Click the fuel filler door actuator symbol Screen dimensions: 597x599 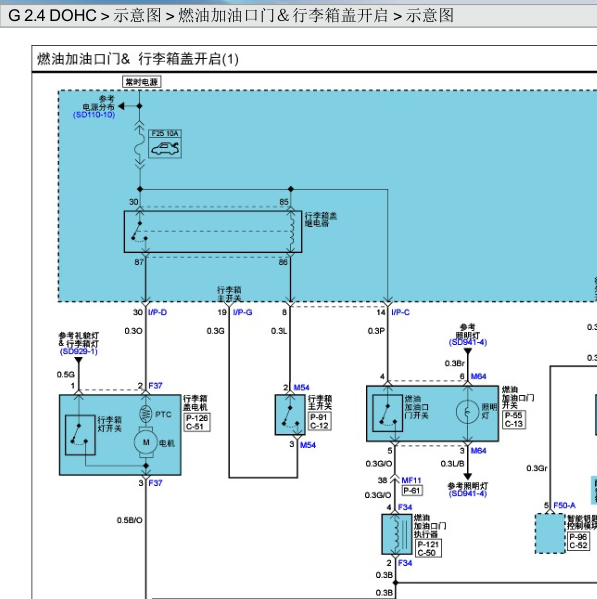(x=396, y=534)
